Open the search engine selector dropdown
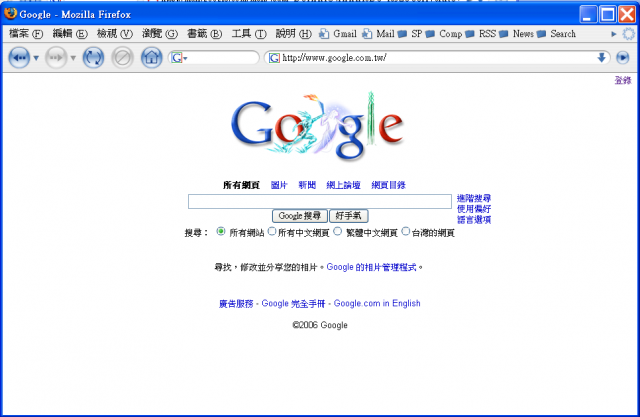This screenshot has width=640, height=417. point(179,58)
